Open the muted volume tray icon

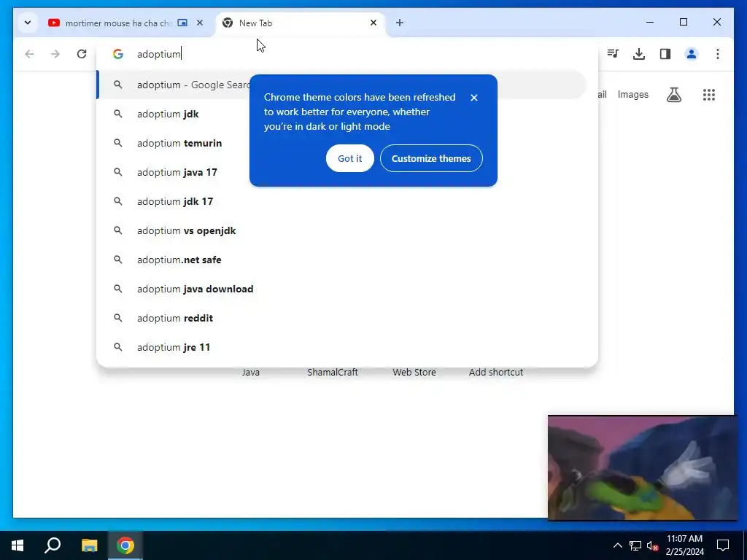tap(653, 545)
